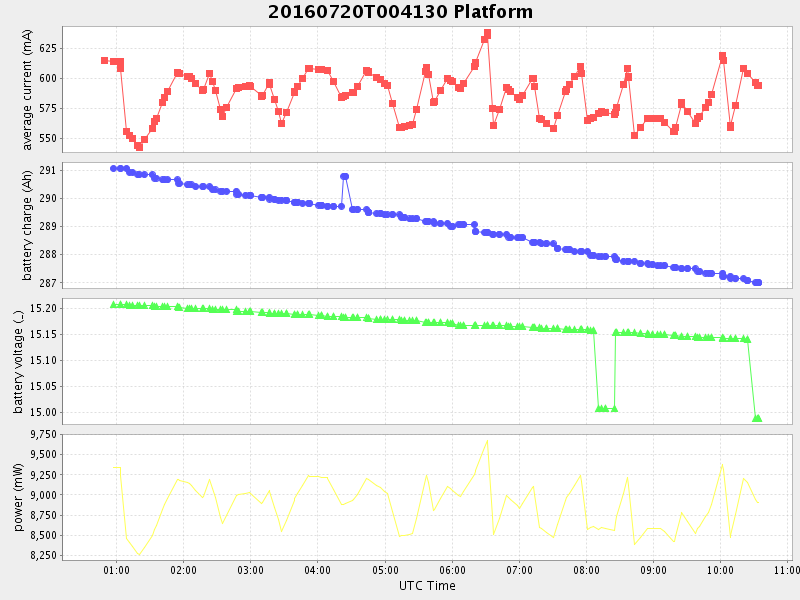Select the blue battery charge spike marker

tap(344, 176)
